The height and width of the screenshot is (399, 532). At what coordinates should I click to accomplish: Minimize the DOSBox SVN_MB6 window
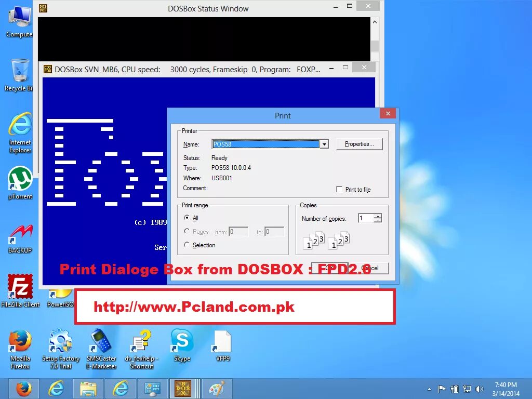point(331,68)
